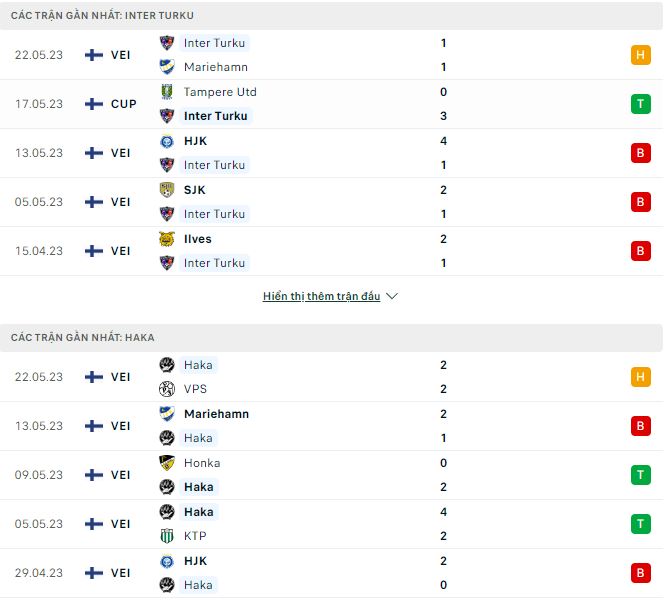Click the VPS team crest

167,389
